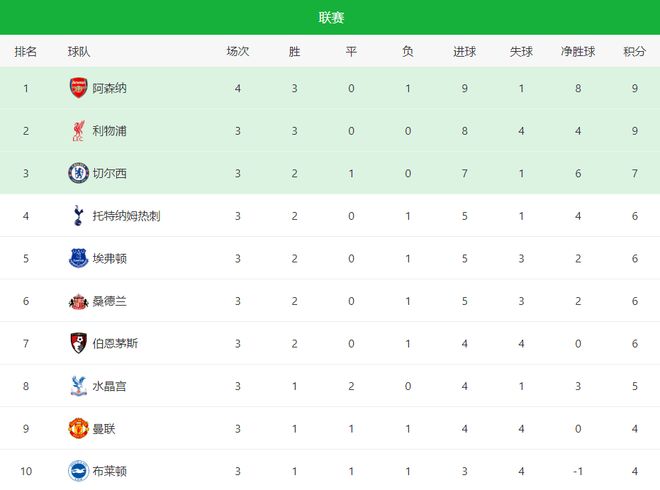Click the Crystal Palace crest icon
The width and height of the screenshot is (660, 490).
click(78, 386)
